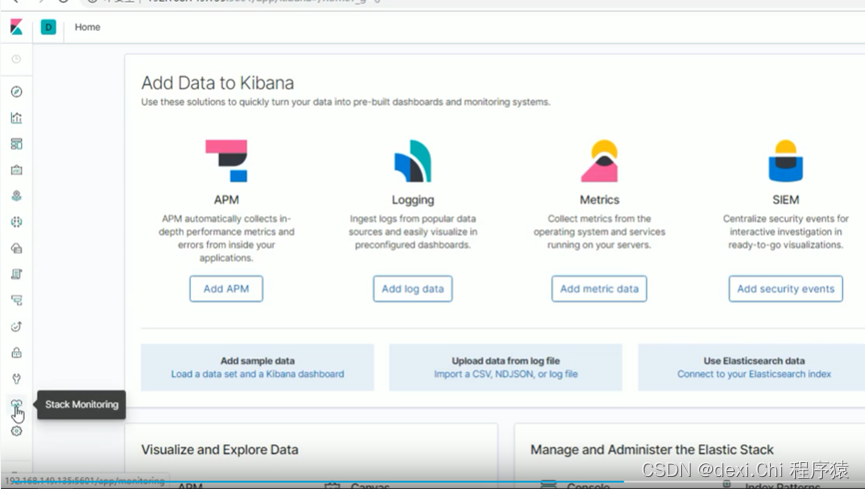This screenshot has width=865, height=489.
Task: Open Maps from the sidebar
Action: click(x=17, y=196)
